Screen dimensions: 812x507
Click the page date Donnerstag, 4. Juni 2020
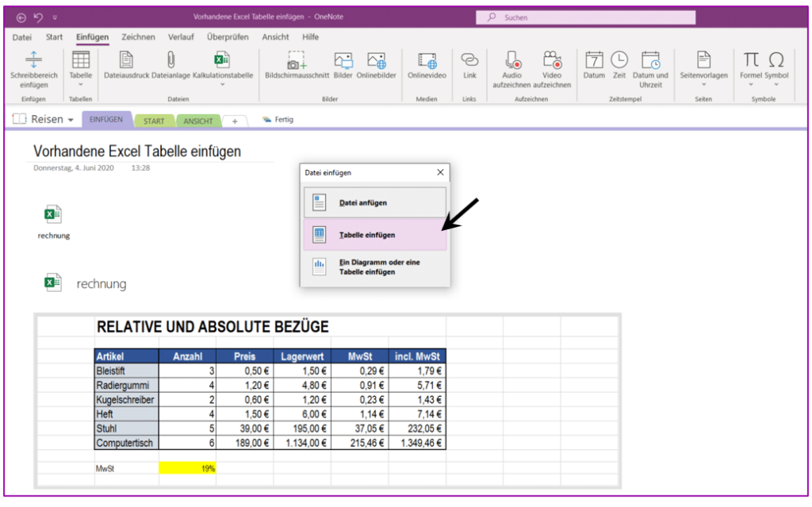tap(74, 168)
